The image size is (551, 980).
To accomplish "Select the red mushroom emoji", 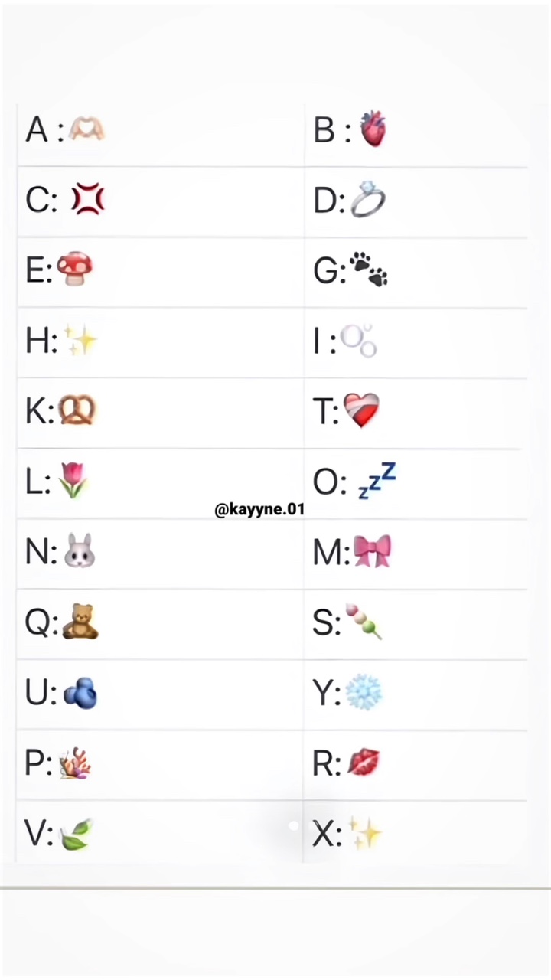I will (75, 270).
